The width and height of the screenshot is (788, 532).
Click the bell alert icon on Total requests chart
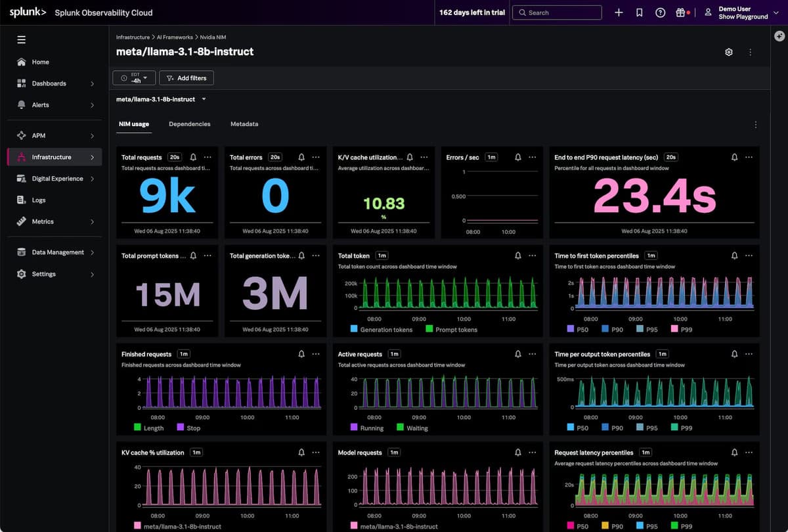[x=192, y=157]
